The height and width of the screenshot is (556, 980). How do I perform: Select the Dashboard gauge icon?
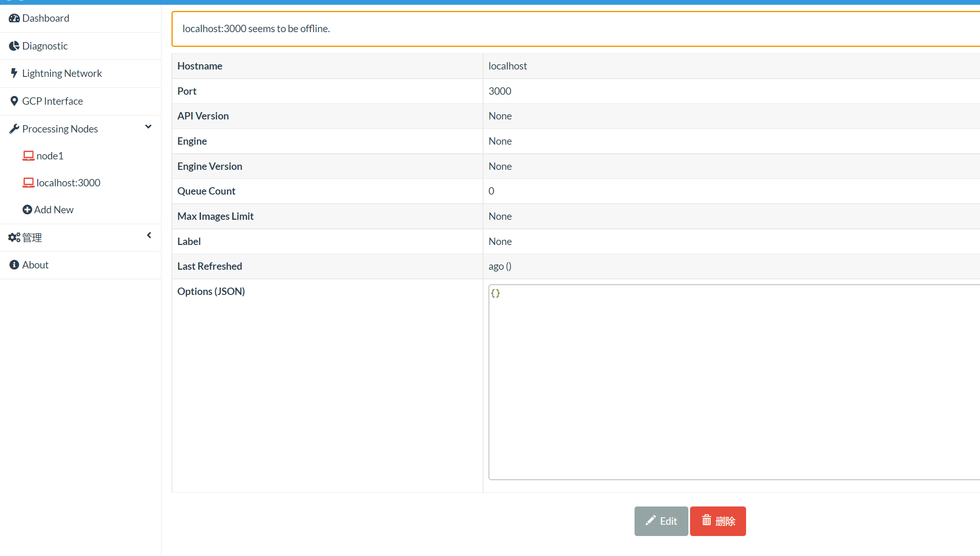point(14,18)
